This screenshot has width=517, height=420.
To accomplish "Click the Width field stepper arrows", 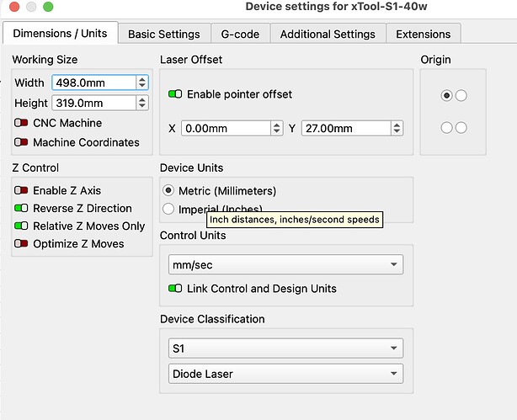I will [x=142, y=82].
